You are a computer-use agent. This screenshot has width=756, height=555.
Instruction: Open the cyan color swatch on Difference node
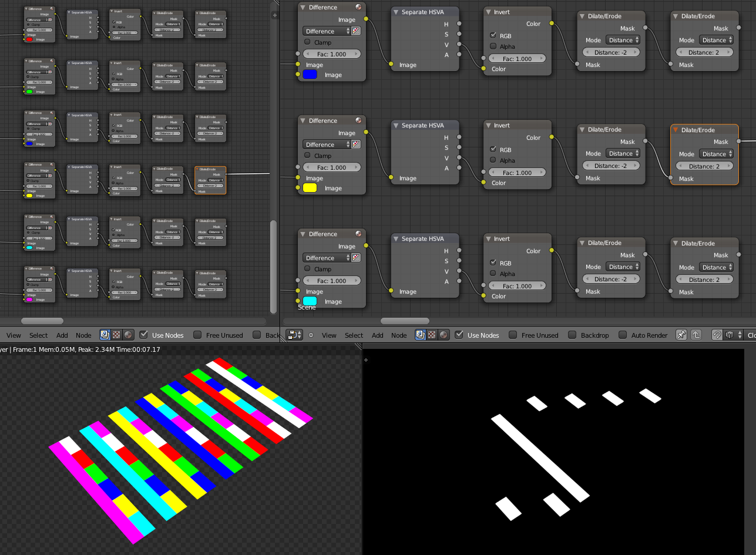coord(310,301)
